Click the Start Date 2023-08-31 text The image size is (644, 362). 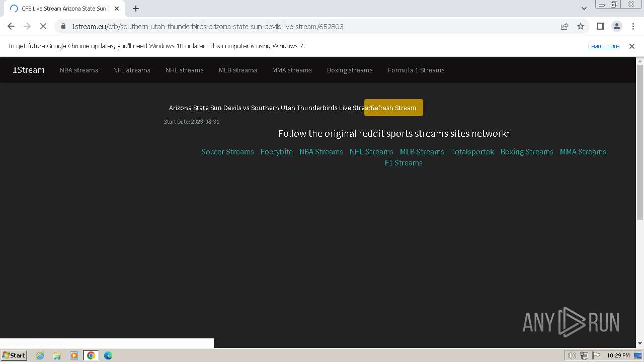192,122
